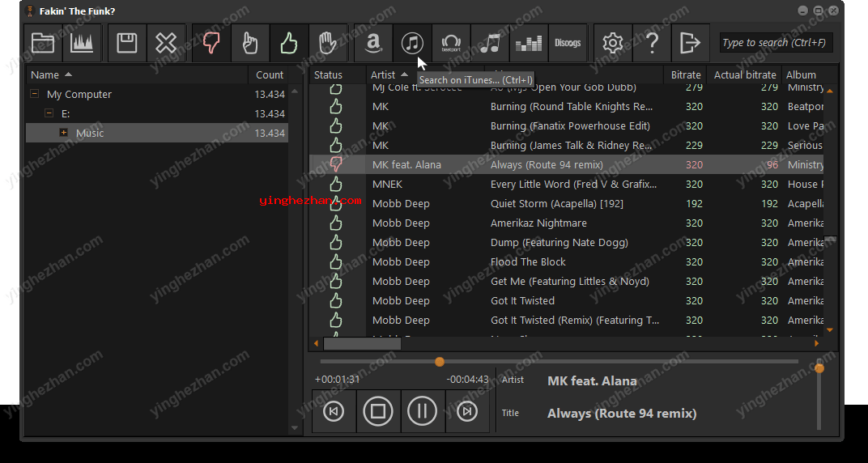The width and height of the screenshot is (868, 463).
Task: Select My Computer tree item
Action: [79, 94]
